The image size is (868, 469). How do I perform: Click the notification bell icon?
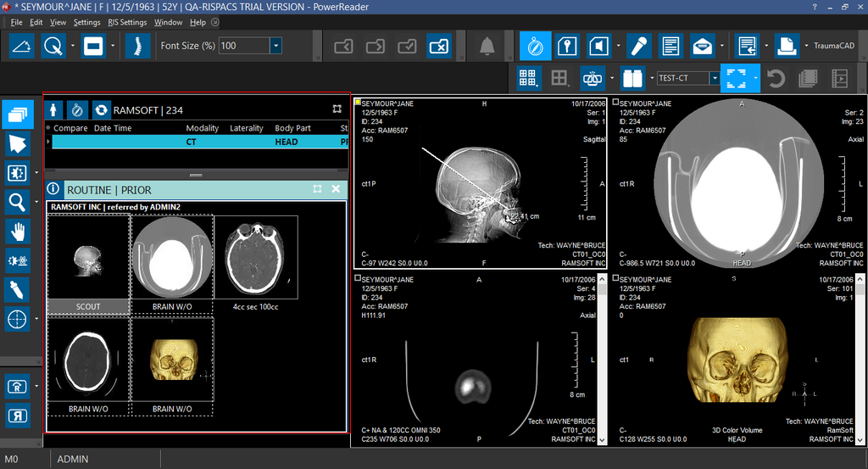[x=487, y=46]
